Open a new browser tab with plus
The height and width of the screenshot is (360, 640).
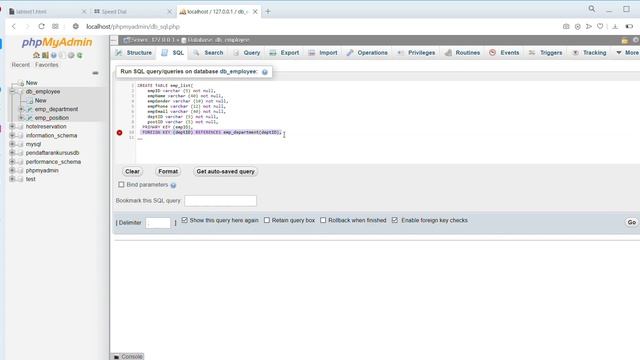tap(268, 11)
